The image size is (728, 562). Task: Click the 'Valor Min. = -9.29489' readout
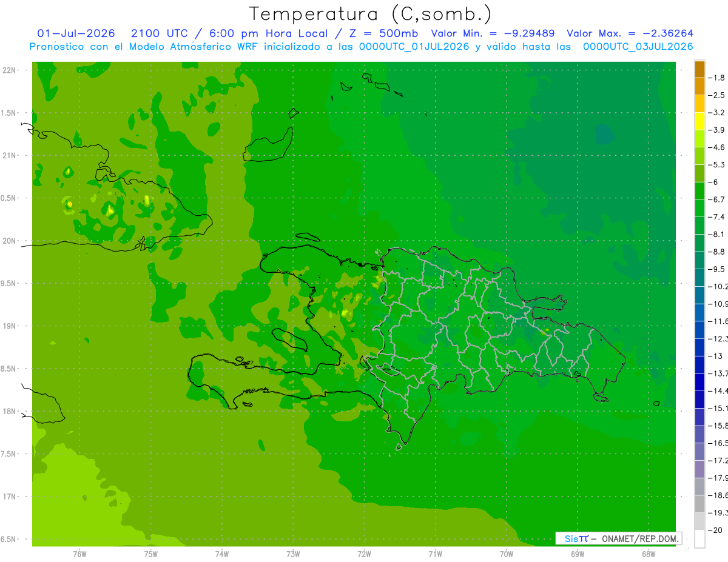tap(493, 33)
